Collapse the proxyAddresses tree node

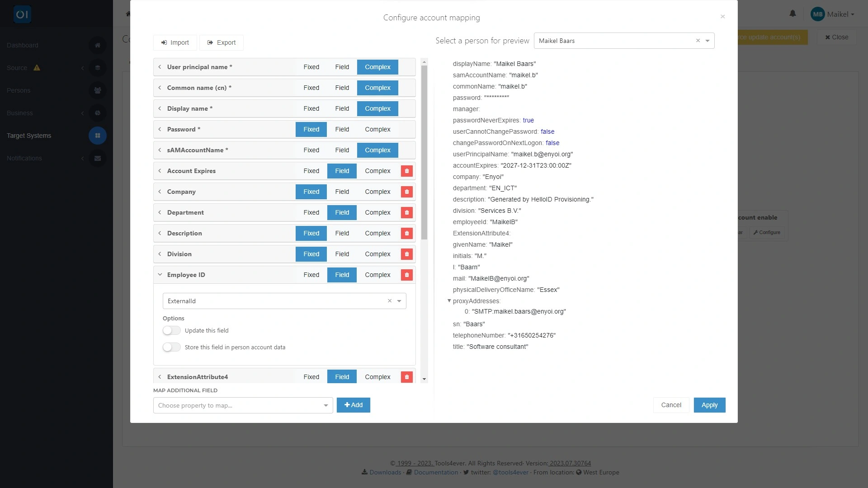tap(449, 301)
